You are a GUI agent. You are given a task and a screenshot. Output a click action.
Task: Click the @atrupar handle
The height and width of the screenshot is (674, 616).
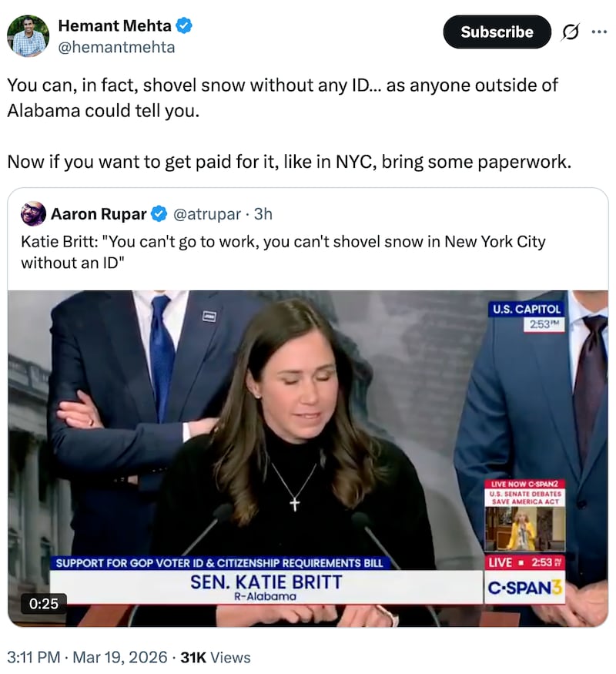pyautogui.click(x=207, y=213)
